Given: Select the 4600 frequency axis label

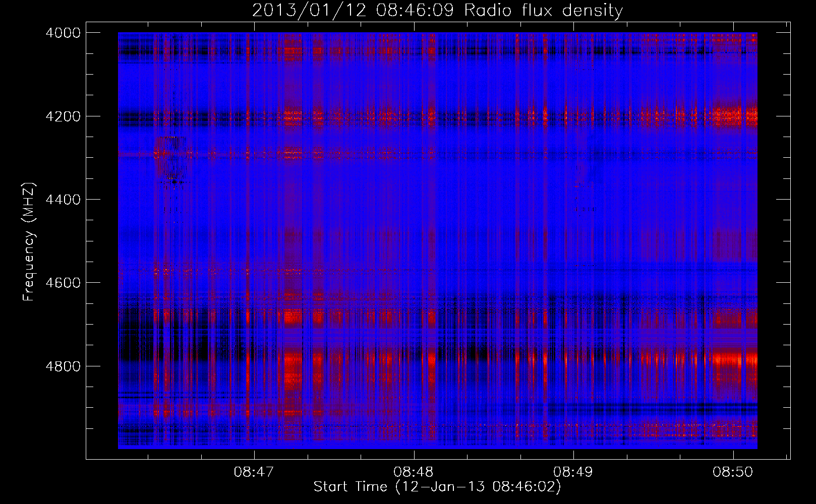Looking at the screenshot, I should [63, 283].
